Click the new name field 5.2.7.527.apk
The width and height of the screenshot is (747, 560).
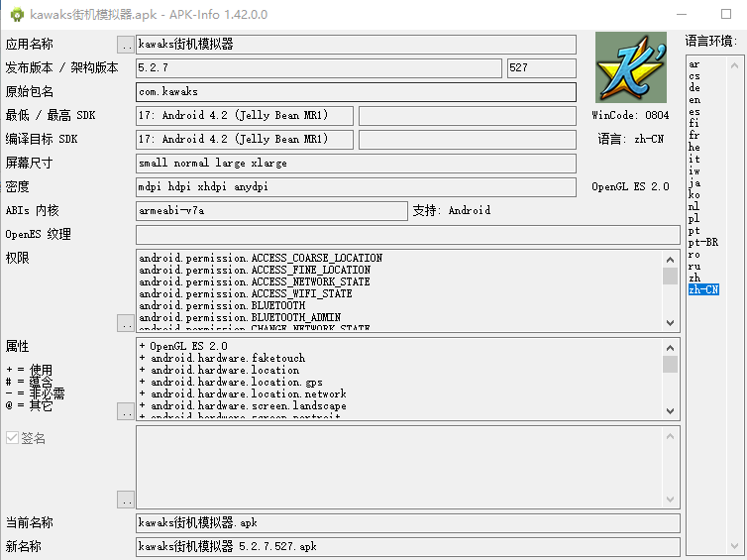point(408,547)
